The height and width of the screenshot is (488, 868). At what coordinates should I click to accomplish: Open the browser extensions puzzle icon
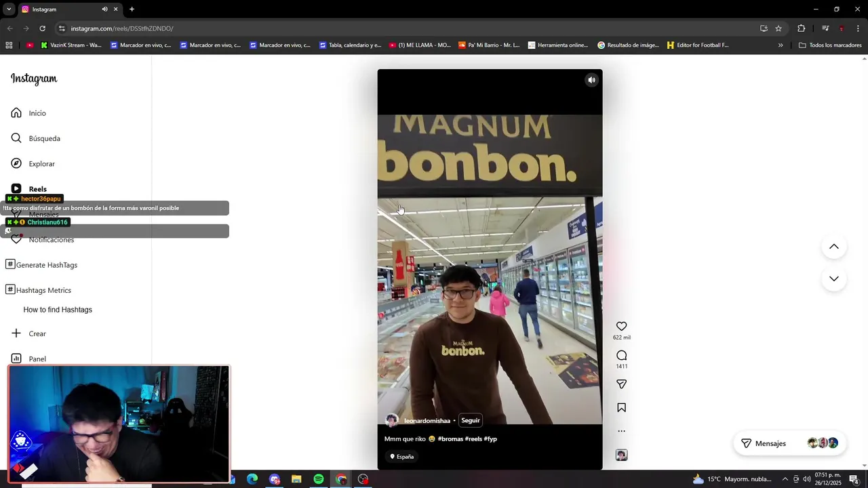(x=801, y=28)
